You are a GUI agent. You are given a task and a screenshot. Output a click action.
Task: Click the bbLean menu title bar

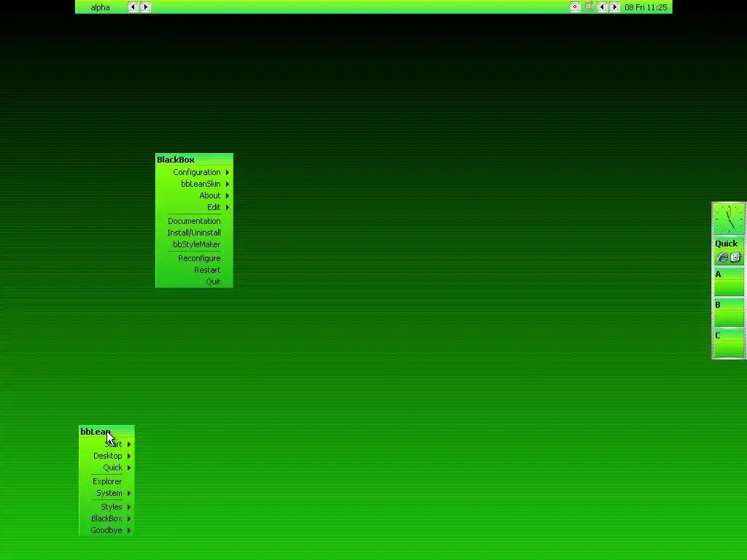click(x=107, y=432)
